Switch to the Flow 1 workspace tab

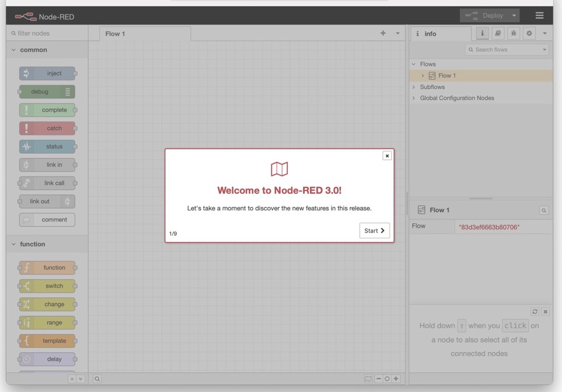pyautogui.click(x=145, y=34)
